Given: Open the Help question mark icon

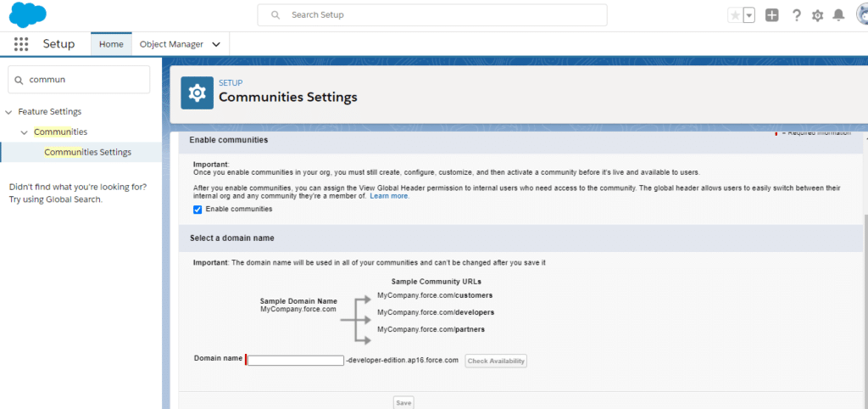Looking at the screenshot, I should tap(796, 15).
